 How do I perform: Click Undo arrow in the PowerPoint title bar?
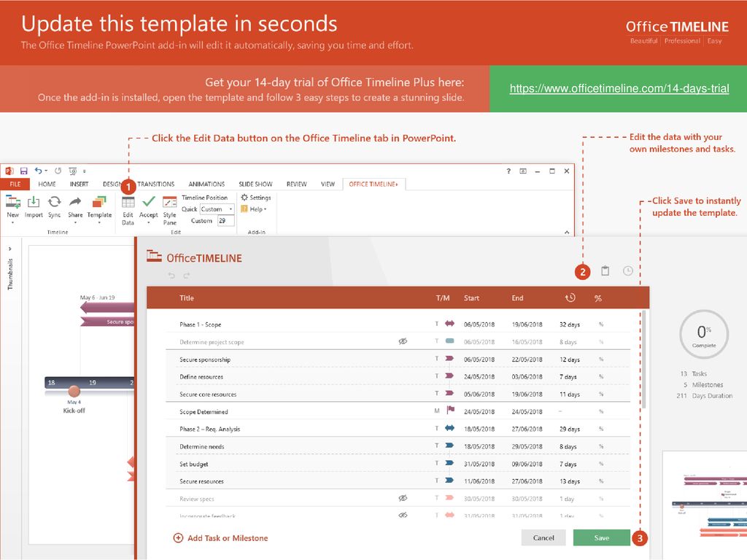(x=38, y=171)
